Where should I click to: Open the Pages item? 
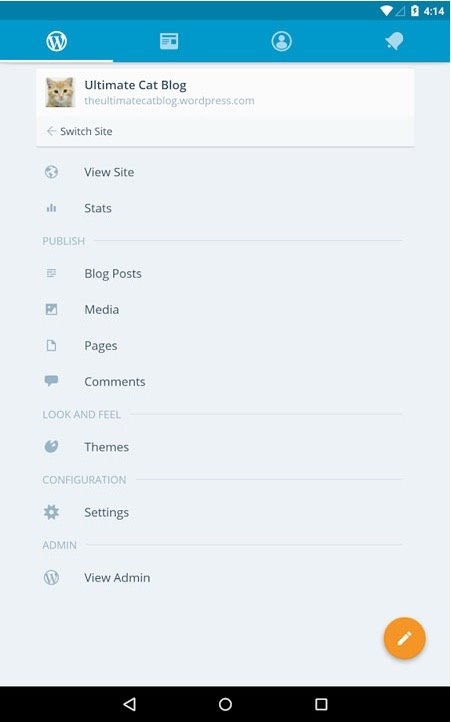click(x=101, y=346)
